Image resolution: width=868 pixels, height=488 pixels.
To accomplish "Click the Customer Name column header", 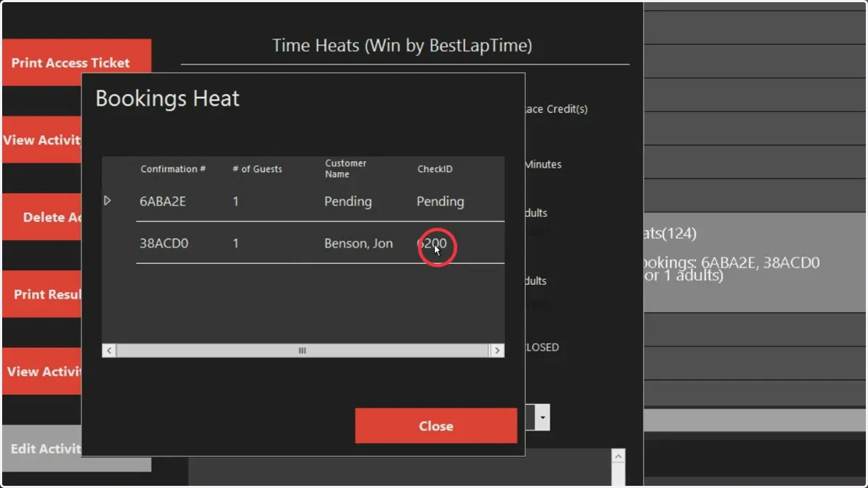I will point(346,168).
